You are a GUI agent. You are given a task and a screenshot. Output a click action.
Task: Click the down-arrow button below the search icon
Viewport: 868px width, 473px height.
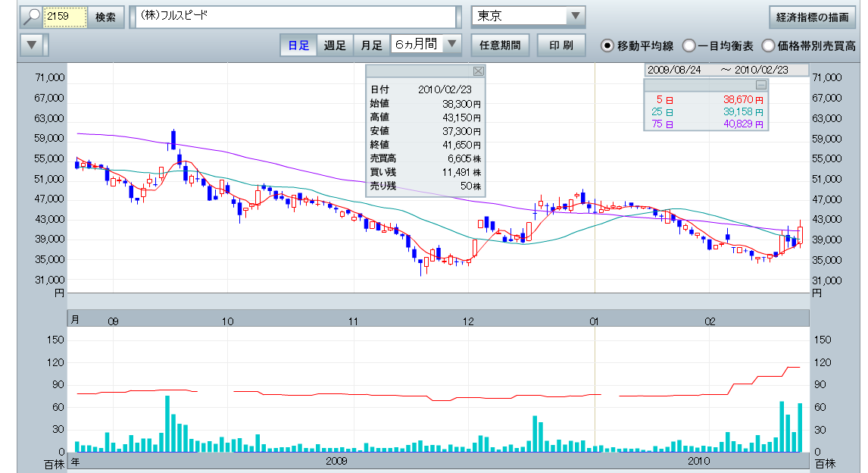tap(31, 45)
